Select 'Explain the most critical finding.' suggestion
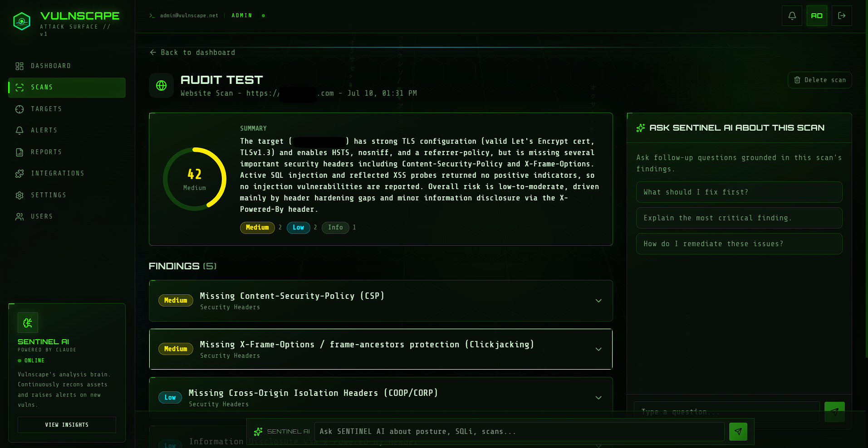 click(739, 218)
